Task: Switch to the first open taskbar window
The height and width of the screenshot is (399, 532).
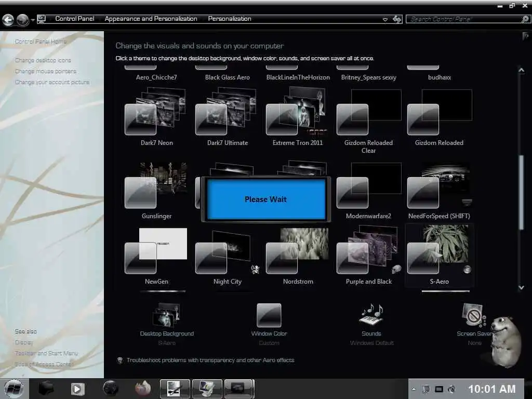Action: pyautogui.click(x=175, y=389)
